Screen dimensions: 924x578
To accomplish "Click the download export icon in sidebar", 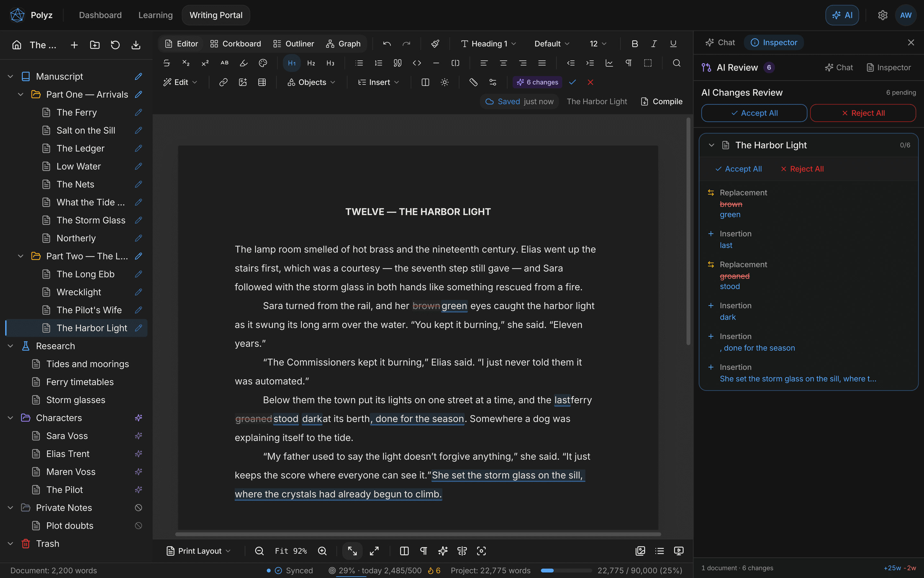I will coord(136,45).
